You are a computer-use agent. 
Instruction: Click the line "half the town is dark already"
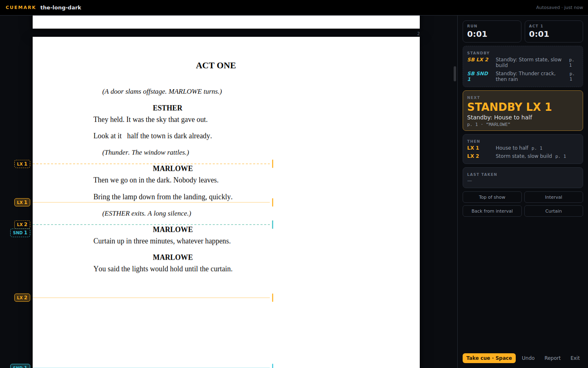pos(169,136)
